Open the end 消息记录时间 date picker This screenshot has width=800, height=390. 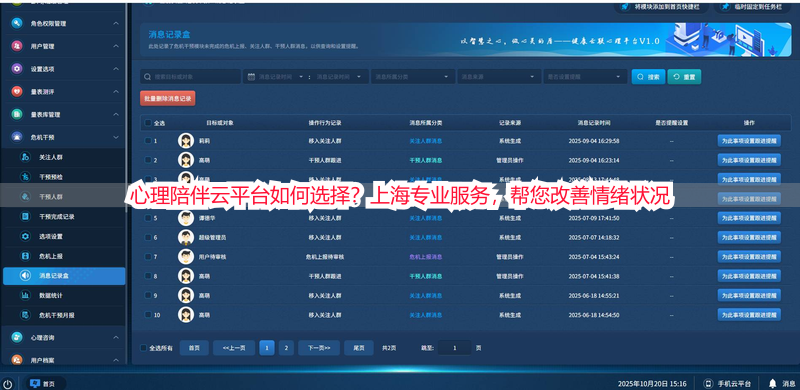339,77
